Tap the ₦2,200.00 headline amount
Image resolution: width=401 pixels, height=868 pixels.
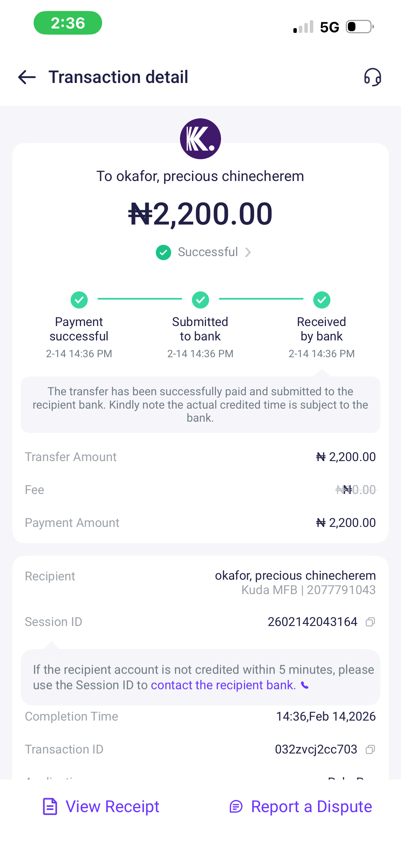pyautogui.click(x=200, y=214)
